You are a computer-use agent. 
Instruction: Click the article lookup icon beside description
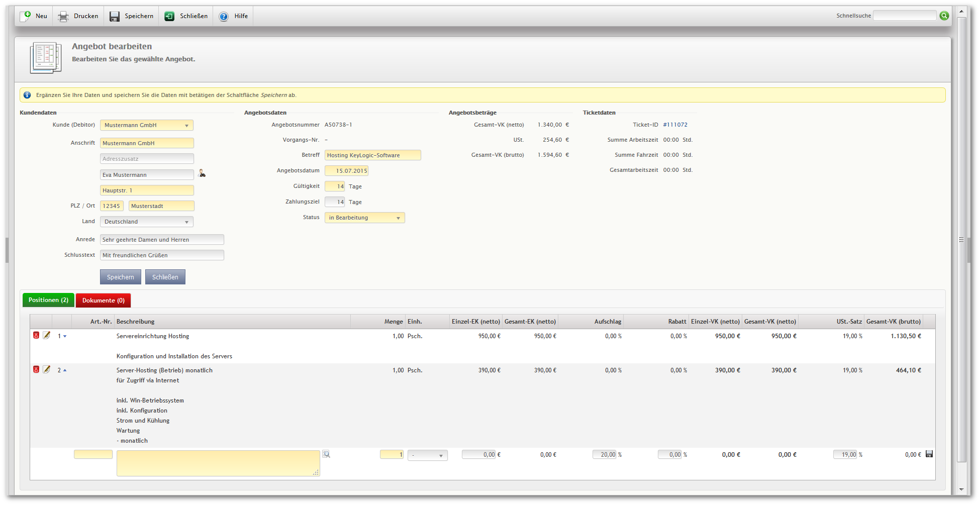point(326,454)
